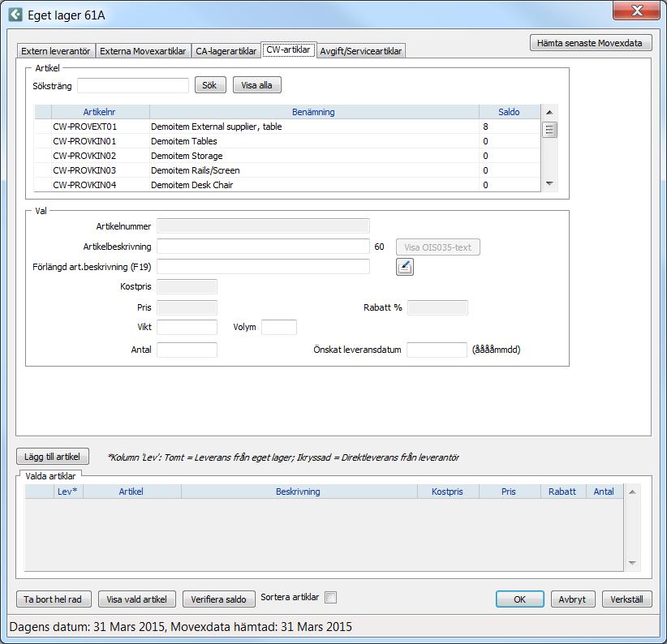Click the Sök button
This screenshot has width=667, height=644.
(x=209, y=85)
